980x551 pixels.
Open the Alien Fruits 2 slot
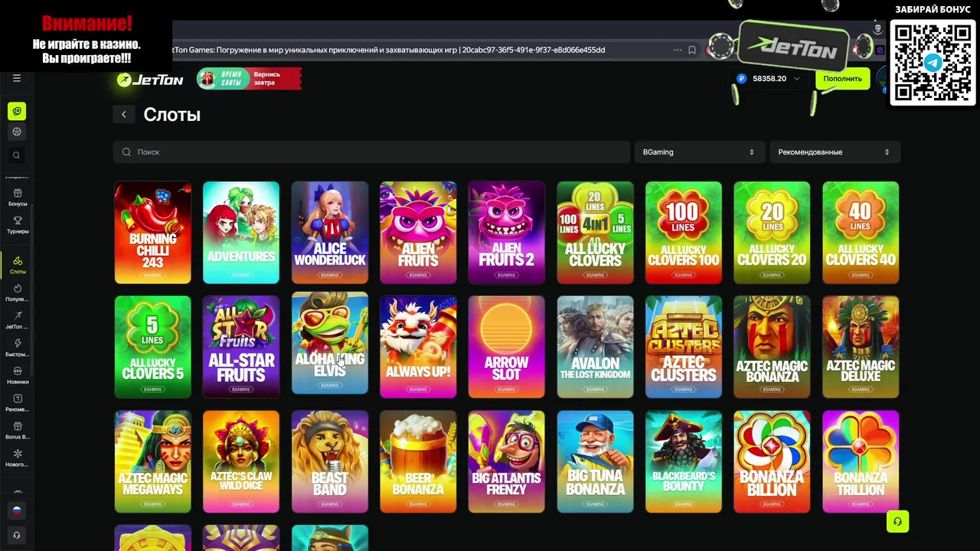[507, 233]
